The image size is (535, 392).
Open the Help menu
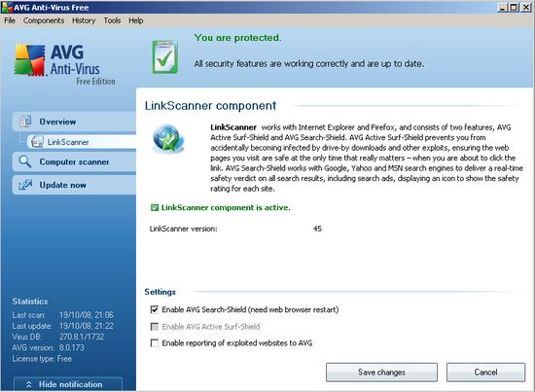pos(136,20)
